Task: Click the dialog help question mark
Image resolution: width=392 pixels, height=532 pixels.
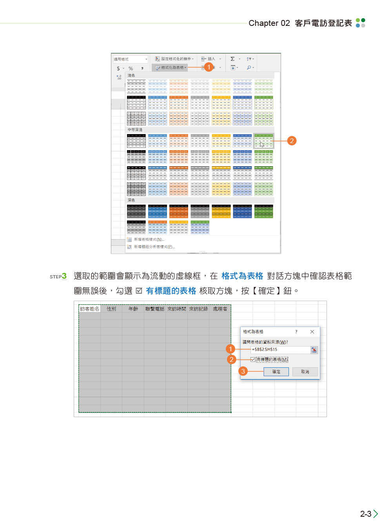Action: click(x=296, y=332)
